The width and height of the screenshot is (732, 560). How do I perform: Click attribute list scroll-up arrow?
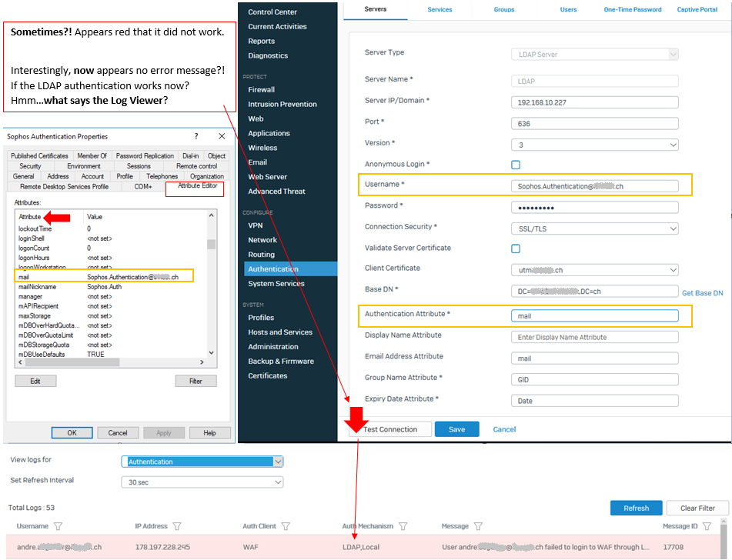(212, 215)
